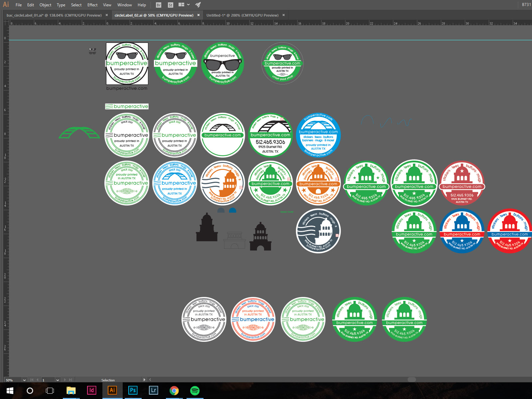This screenshot has width=532, height=399.
Task: Open the File menu
Action: [x=19, y=5]
